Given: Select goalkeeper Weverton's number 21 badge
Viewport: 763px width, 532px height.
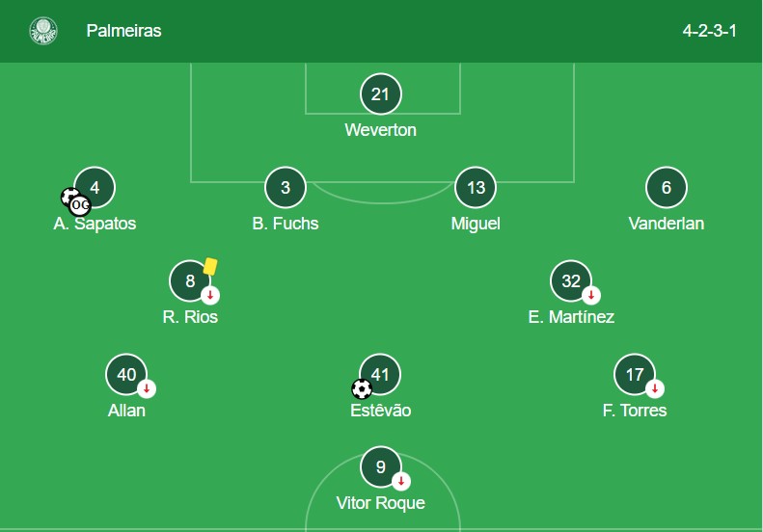Looking at the screenshot, I should point(380,94).
